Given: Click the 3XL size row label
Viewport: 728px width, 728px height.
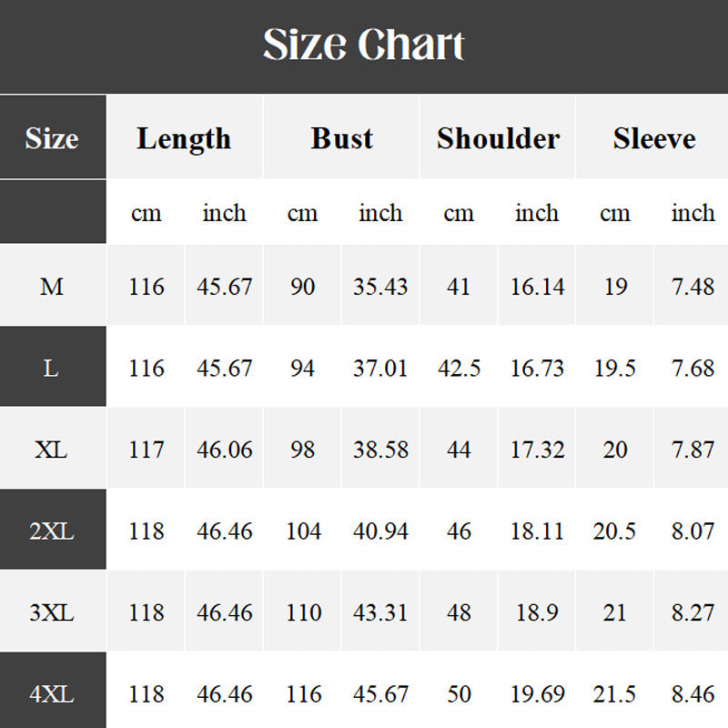Looking at the screenshot, I should click(x=52, y=612).
